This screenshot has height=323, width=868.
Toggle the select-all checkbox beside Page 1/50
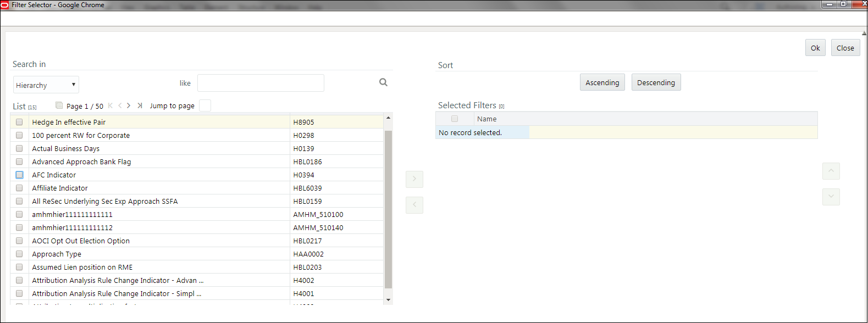59,105
